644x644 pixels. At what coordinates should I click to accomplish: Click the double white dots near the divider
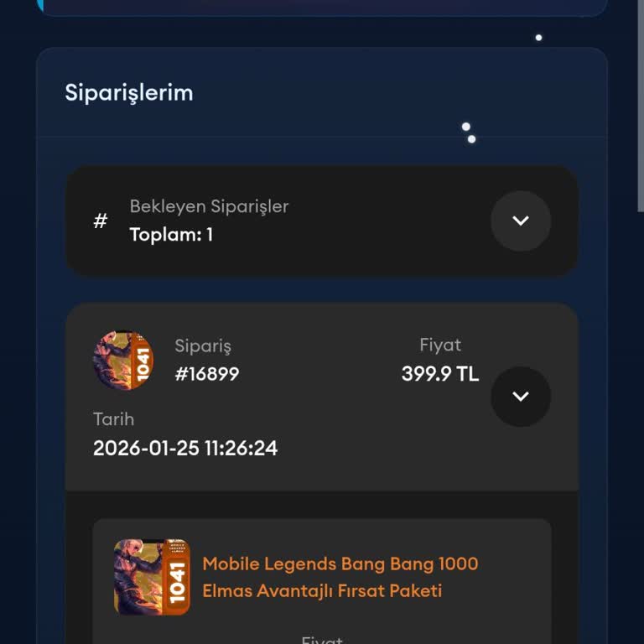[469, 133]
